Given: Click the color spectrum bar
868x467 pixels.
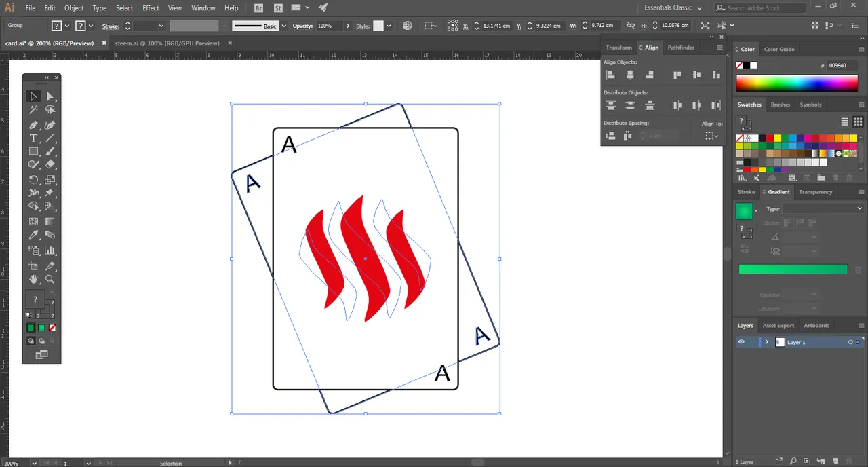Looking at the screenshot, I should click(x=797, y=83).
